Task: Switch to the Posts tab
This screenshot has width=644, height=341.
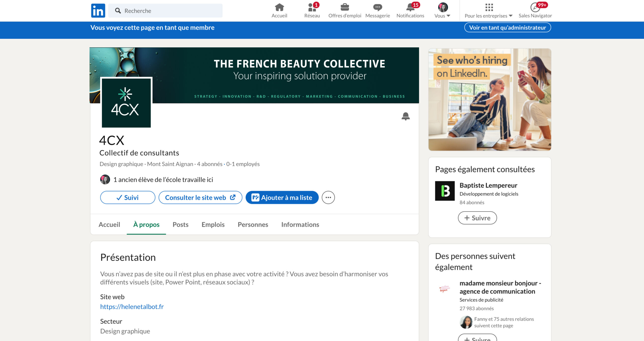Action: pos(180,224)
